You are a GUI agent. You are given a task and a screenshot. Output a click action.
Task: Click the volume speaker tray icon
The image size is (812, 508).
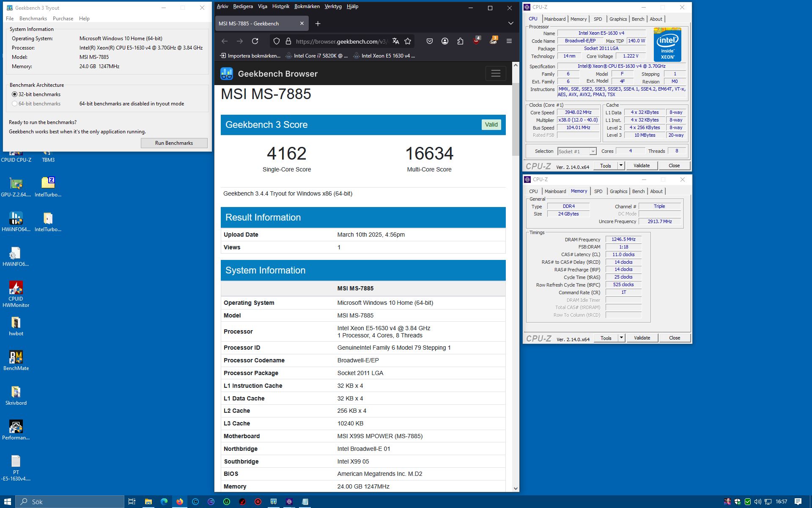click(757, 502)
